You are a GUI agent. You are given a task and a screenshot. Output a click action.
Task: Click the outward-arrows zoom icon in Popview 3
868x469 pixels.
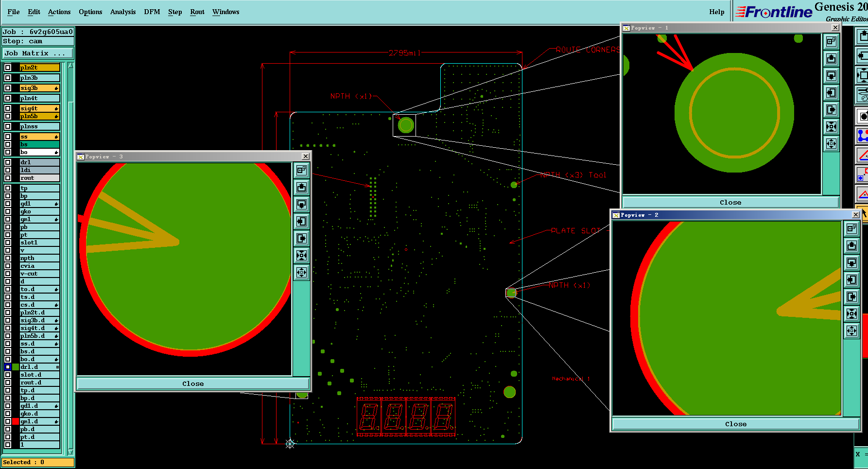click(302, 272)
